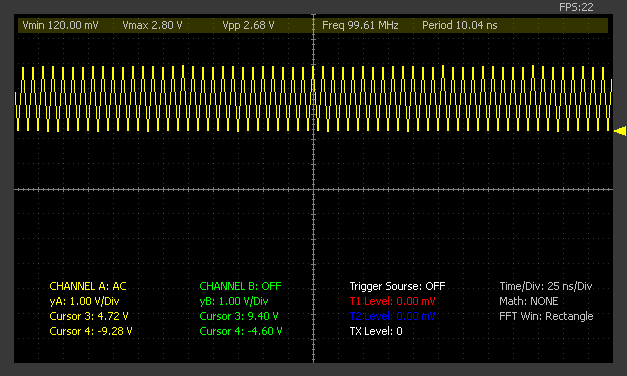
Task: Open Time/Div 25 ns/Div setting
Action: tap(546, 286)
